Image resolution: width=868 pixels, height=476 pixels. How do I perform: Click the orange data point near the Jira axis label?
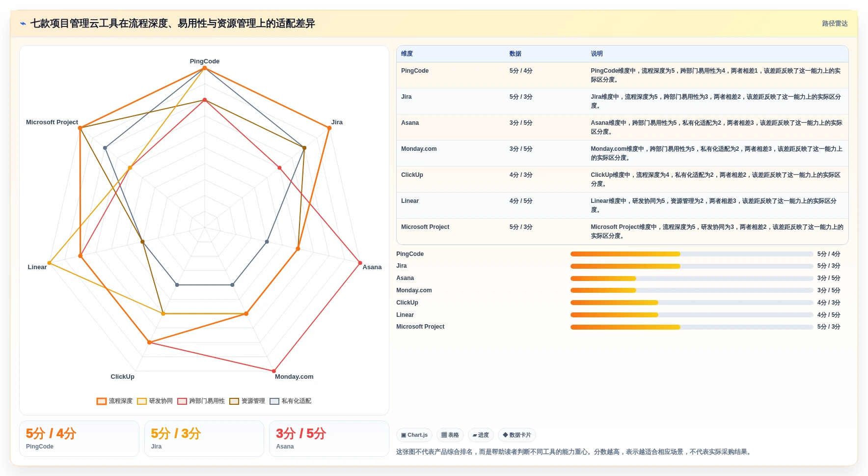pyautogui.click(x=329, y=128)
